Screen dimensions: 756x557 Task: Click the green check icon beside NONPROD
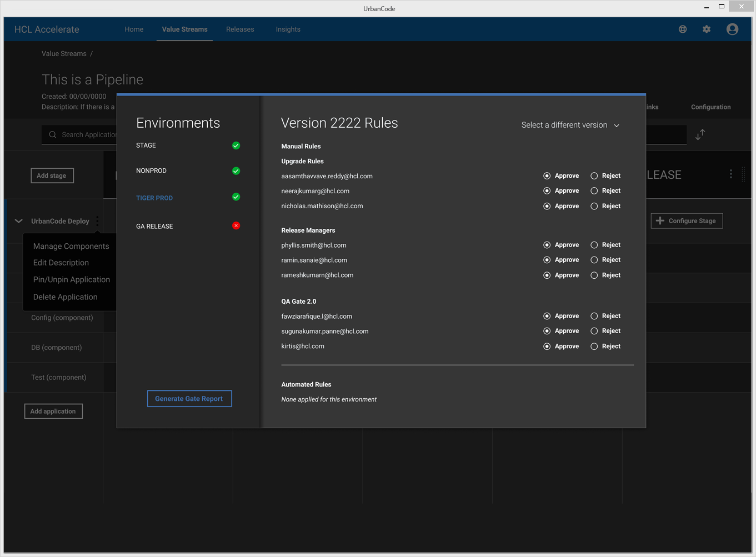(x=236, y=171)
